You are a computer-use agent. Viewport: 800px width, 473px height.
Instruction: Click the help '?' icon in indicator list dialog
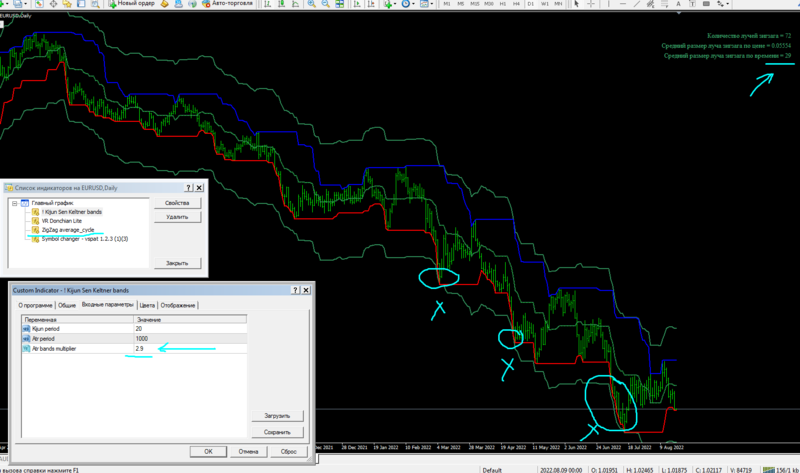(x=187, y=186)
